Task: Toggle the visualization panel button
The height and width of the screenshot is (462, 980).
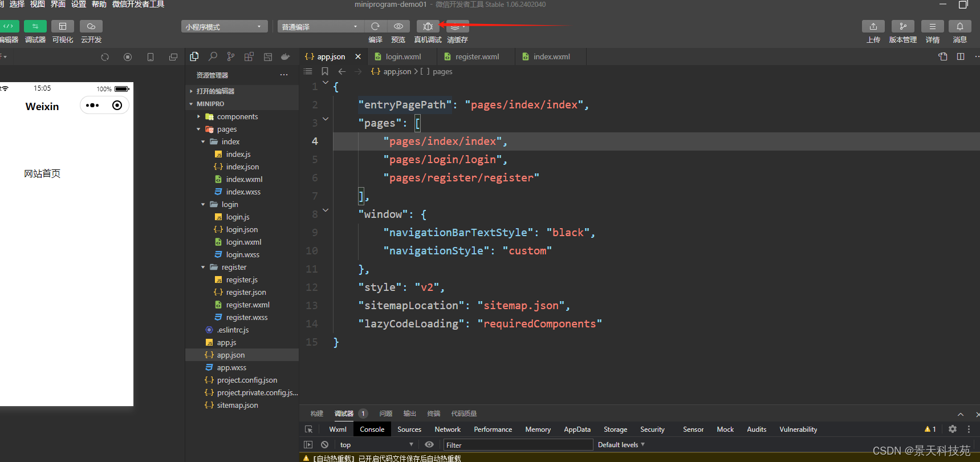Action: pyautogui.click(x=63, y=26)
